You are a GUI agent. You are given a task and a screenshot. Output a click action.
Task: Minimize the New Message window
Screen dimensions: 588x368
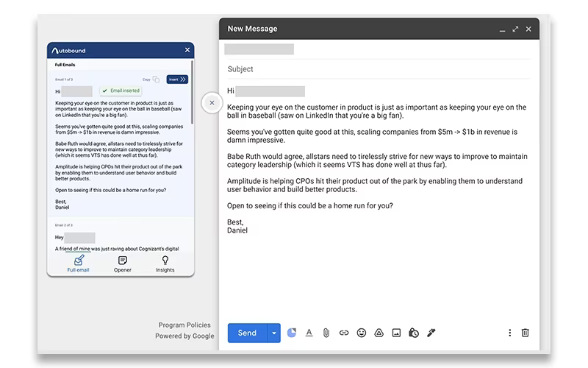point(503,29)
